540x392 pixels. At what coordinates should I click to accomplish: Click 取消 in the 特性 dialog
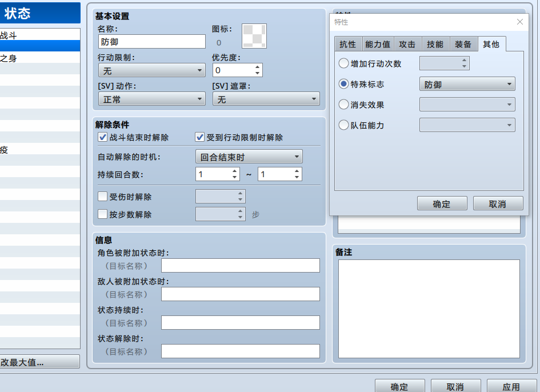pyautogui.click(x=498, y=203)
